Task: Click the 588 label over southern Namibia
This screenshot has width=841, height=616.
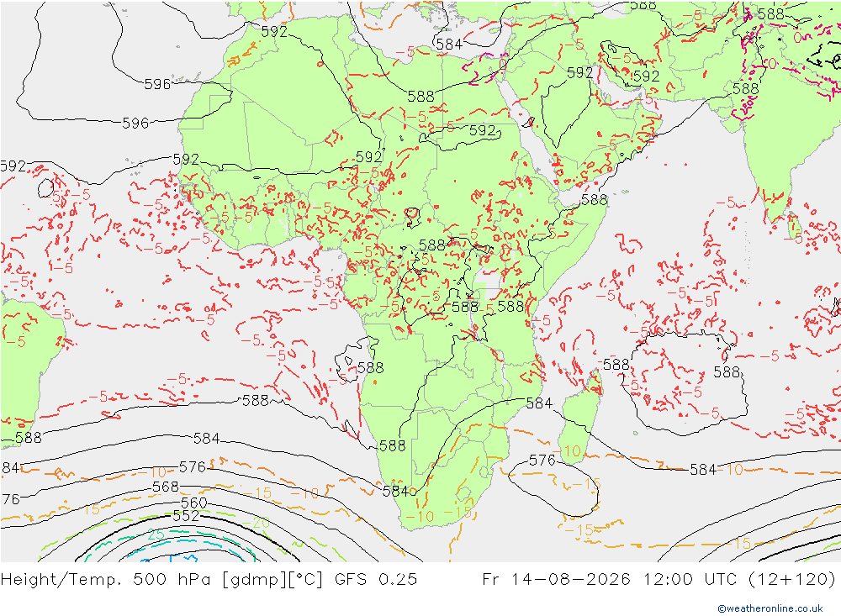Action: [x=392, y=446]
